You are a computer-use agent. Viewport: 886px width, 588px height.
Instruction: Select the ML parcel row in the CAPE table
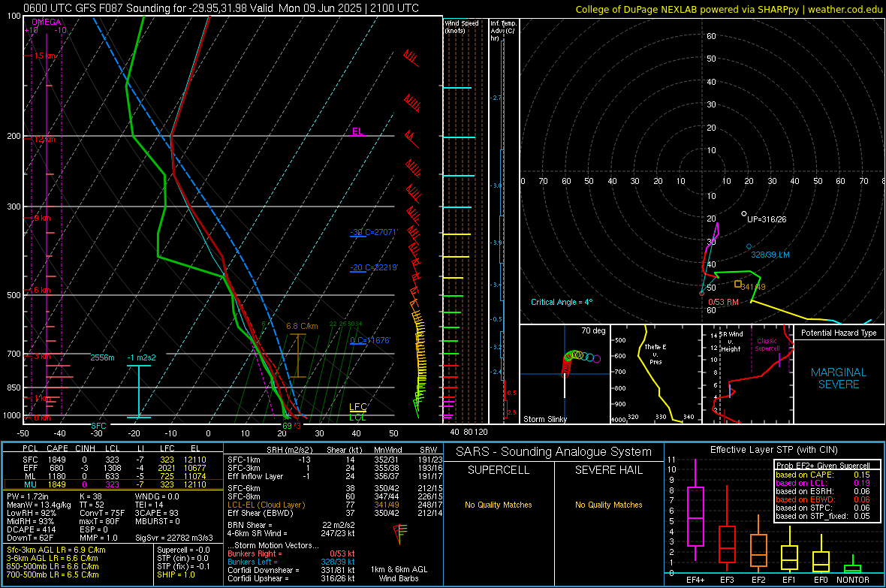(x=113, y=476)
